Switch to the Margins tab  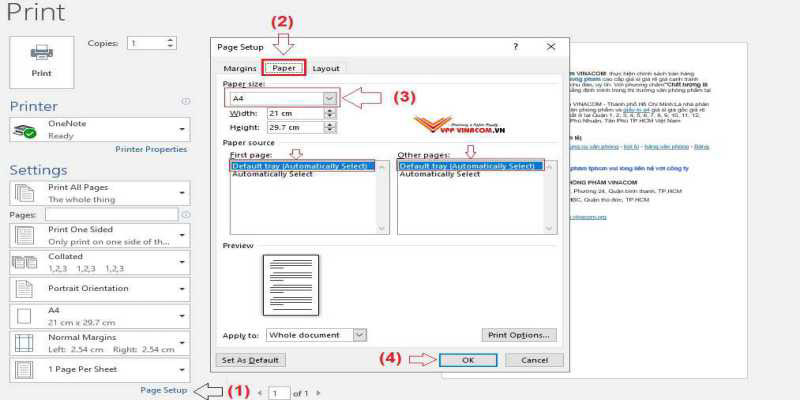(x=240, y=68)
